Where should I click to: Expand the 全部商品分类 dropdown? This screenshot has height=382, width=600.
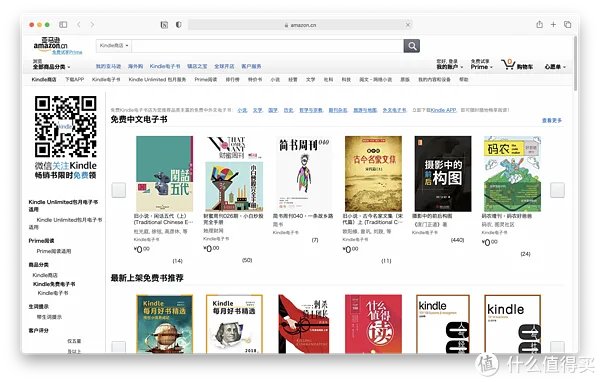point(51,67)
